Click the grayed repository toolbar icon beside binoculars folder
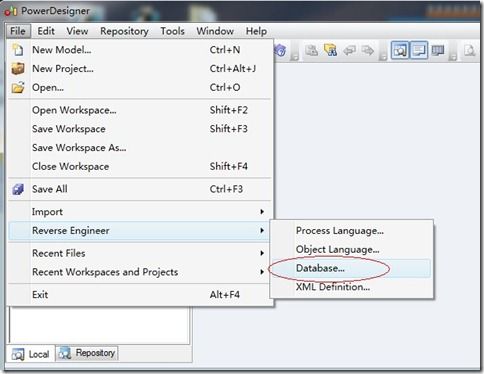This screenshot has width=484, height=374. [x=312, y=51]
